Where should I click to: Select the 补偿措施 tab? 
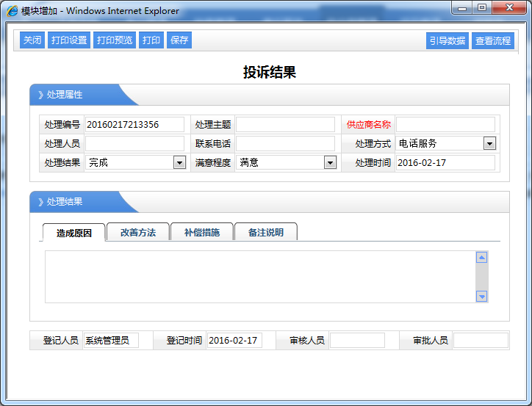201,233
